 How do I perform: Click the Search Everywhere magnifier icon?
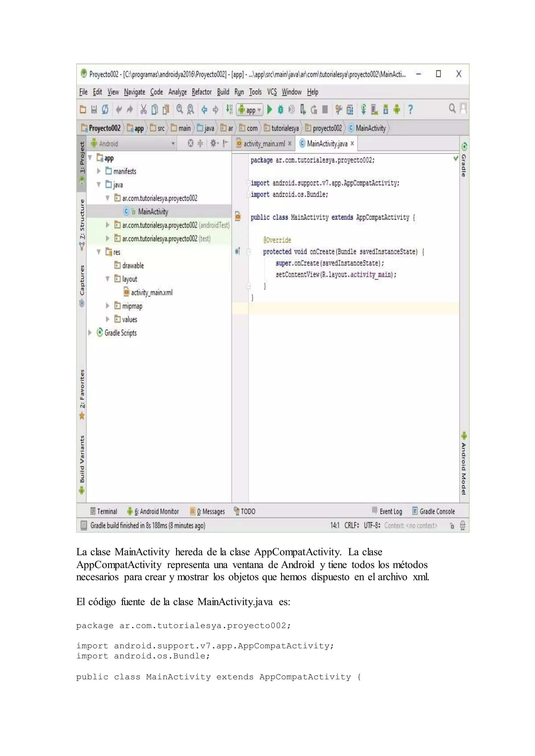click(x=452, y=108)
